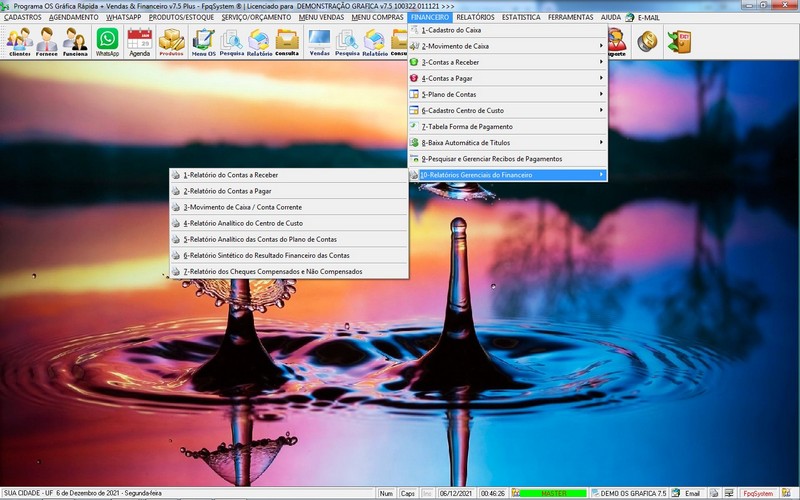Click the Vendas monitor icon
800x500 pixels.
click(319, 41)
